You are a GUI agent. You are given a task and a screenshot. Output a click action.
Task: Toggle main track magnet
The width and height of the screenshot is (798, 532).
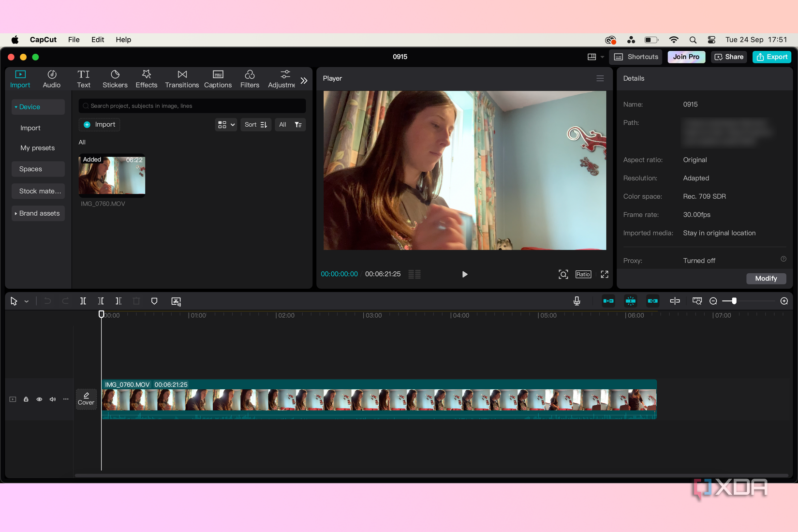[608, 301]
